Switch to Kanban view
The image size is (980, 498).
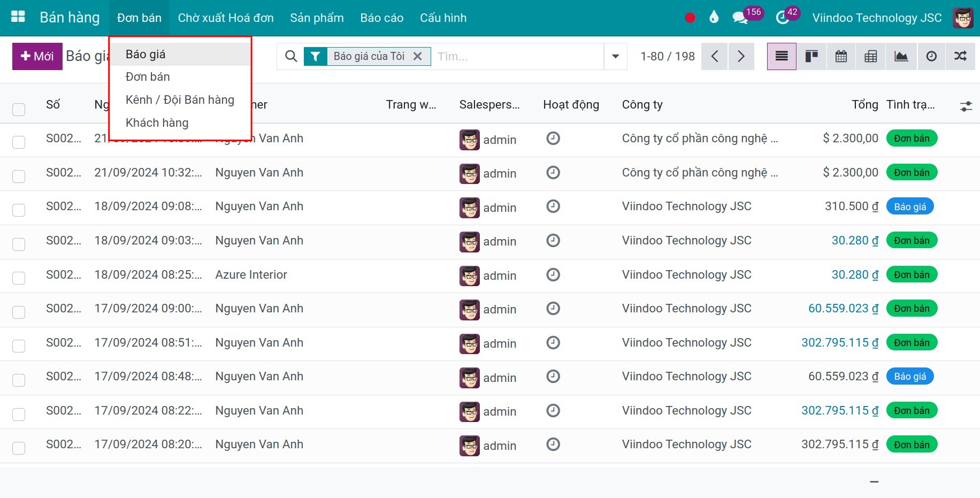811,56
